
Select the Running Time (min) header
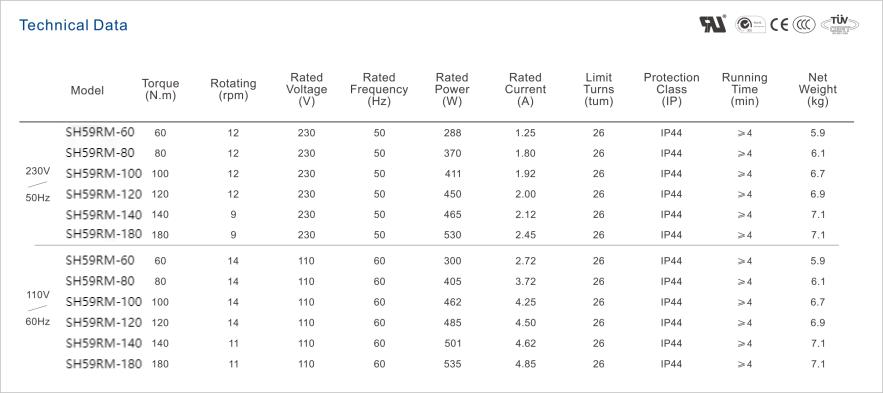point(744,90)
